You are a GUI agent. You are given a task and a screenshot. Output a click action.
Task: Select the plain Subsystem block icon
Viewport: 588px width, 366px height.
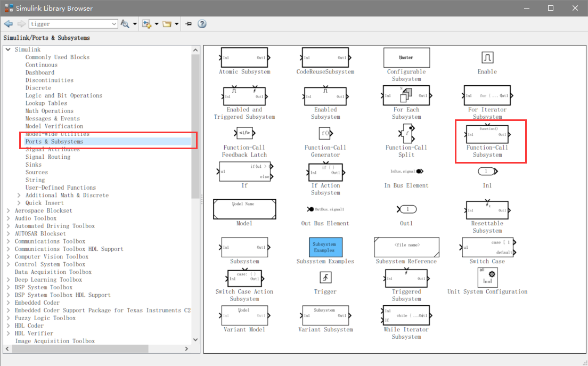(x=244, y=247)
